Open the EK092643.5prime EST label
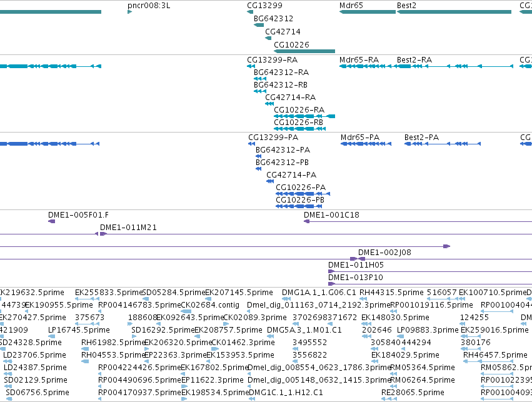Screen dimensions: 532x402 (x=190, y=318)
